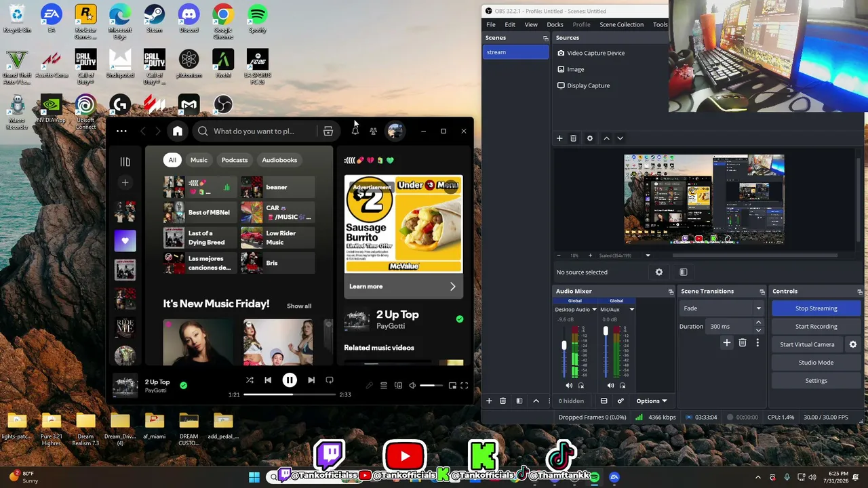The height and width of the screenshot is (488, 868).
Task: Create a new playlist with the plus icon
Action: pyautogui.click(x=125, y=182)
